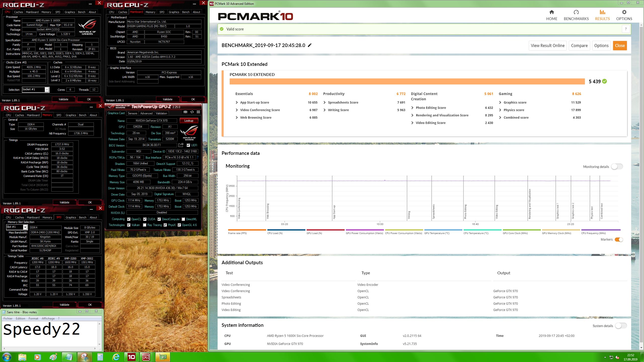Image resolution: width=644 pixels, height=362 pixels.
Task: Click GPU-Z camera screenshot icon
Action: 185,112
